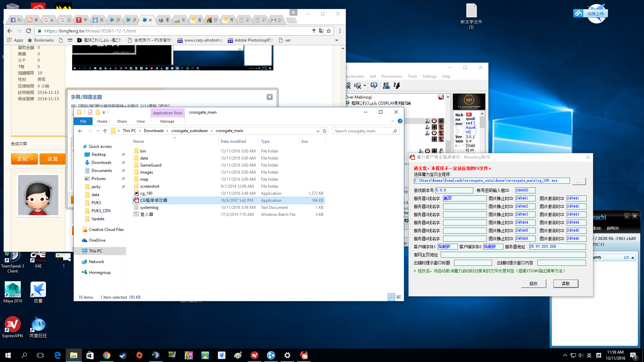
Task: Expand the Explorer ribbon with chevron
Action: [393, 121]
